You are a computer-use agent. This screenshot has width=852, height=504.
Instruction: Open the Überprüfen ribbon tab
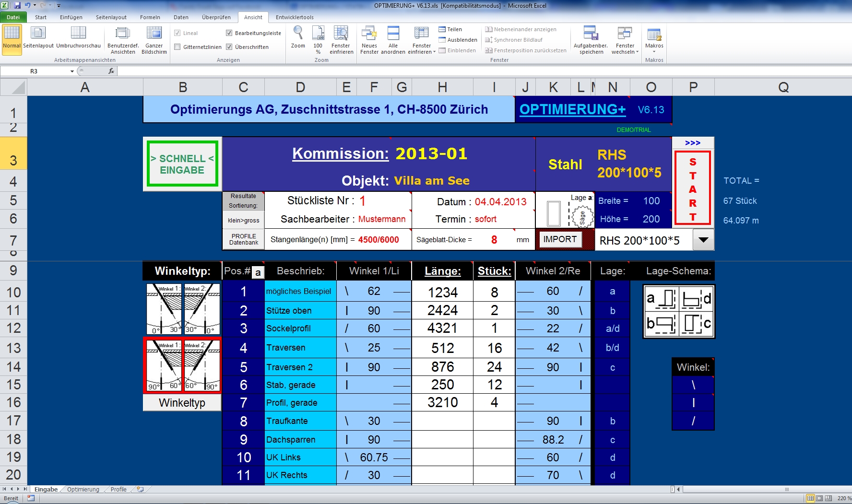click(x=216, y=17)
